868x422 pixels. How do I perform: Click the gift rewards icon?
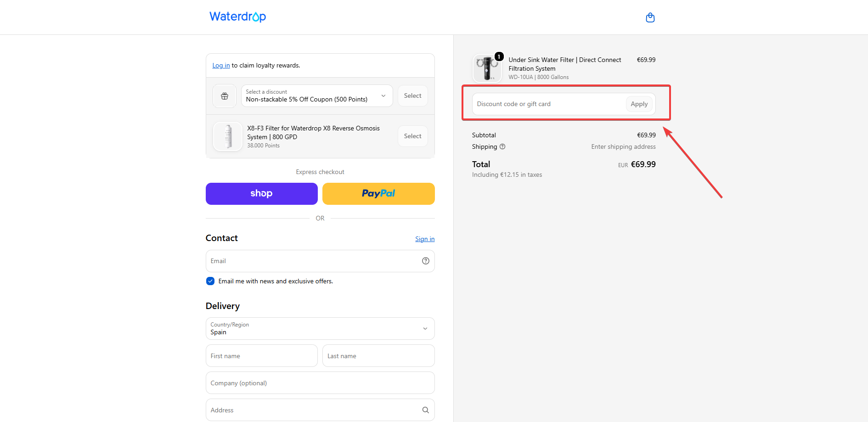[x=225, y=96]
